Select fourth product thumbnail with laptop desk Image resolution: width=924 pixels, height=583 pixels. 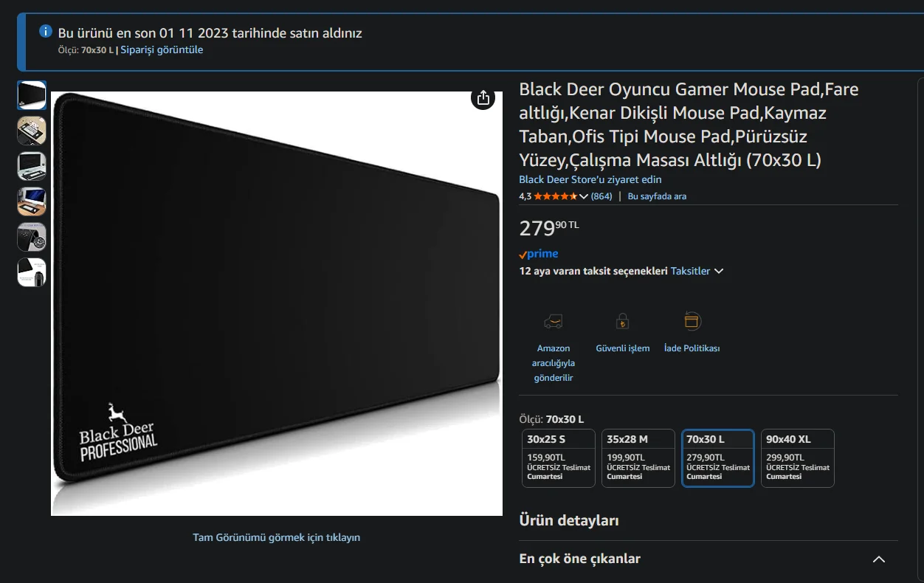32,201
